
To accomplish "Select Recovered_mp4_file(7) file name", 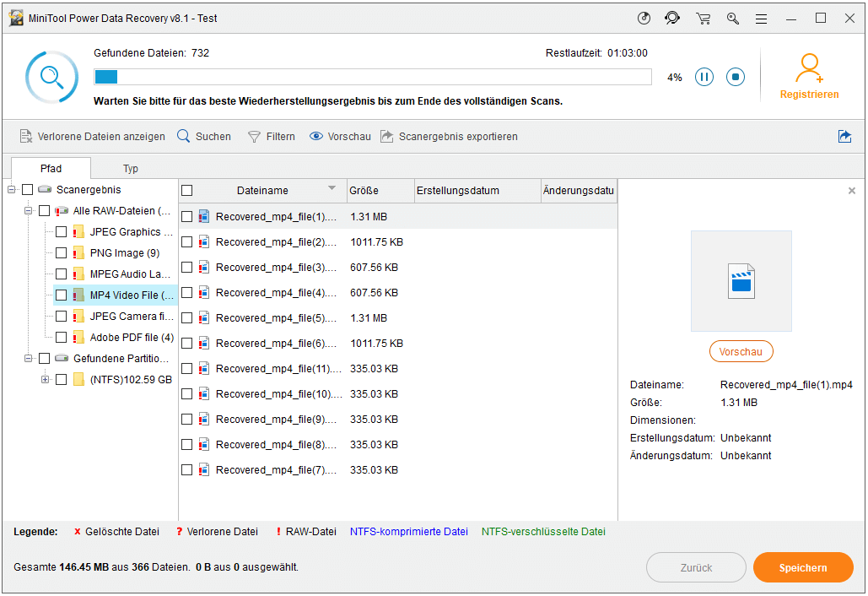I will [x=276, y=469].
